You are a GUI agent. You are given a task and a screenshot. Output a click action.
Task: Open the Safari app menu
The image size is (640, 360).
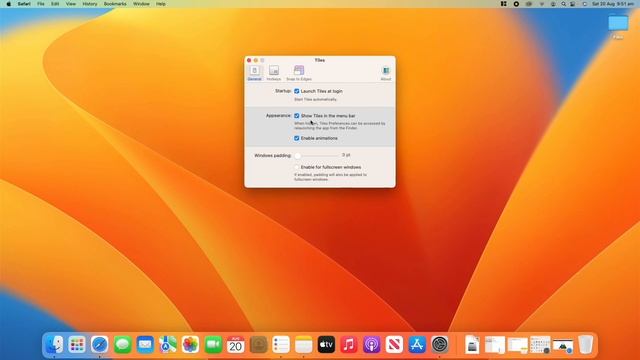pyautogui.click(x=24, y=4)
